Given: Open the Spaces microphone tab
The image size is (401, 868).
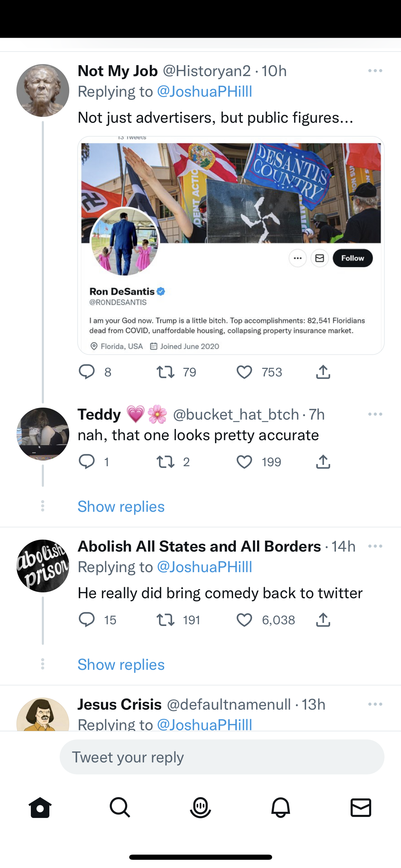Looking at the screenshot, I should 200,808.
